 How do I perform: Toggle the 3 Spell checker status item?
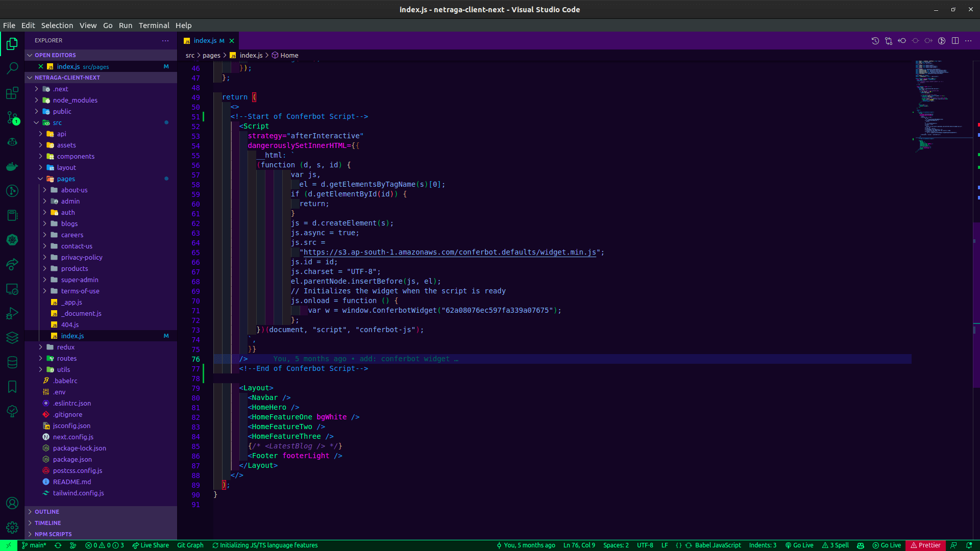click(836, 545)
